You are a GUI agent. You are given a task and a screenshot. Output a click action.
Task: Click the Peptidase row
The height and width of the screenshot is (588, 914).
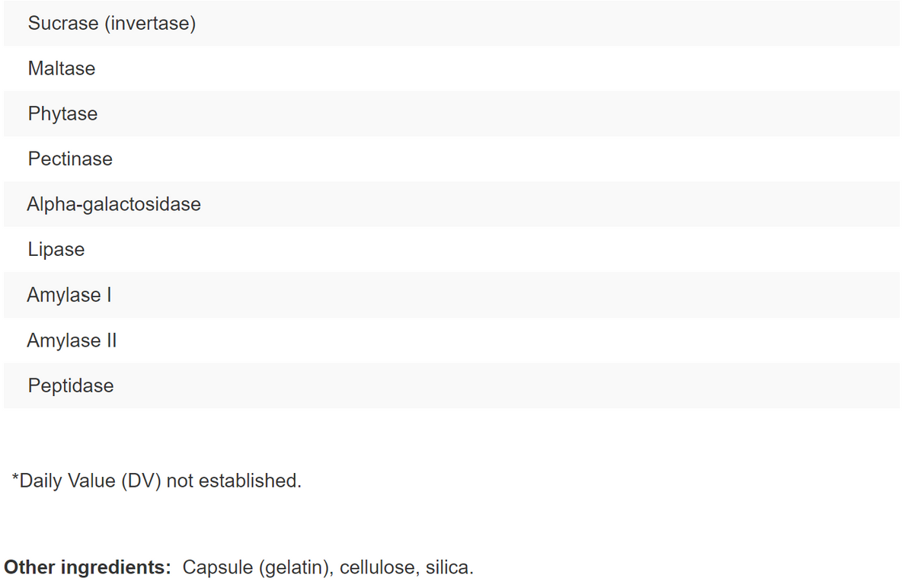71,385
